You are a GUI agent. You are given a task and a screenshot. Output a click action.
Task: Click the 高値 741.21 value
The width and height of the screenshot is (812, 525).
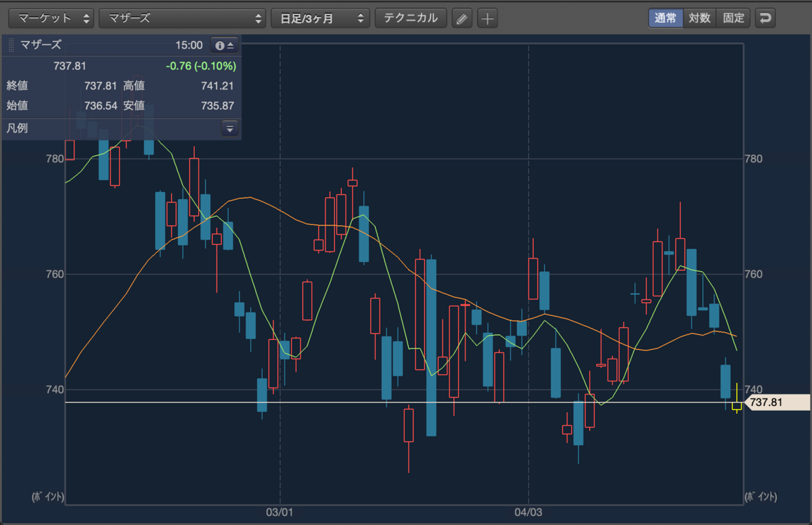(x=217, y=86)
